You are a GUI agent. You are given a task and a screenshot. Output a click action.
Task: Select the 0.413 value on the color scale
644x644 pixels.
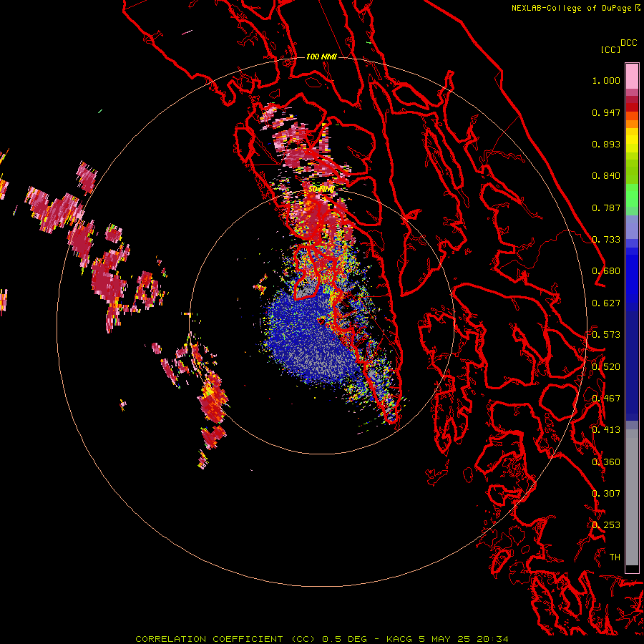point(606,430)
